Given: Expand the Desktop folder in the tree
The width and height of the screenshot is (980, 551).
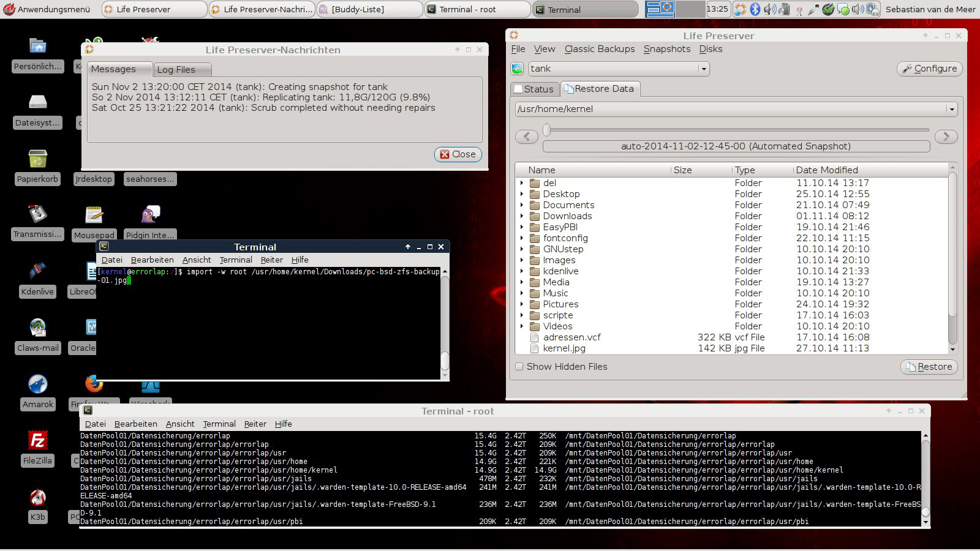Looking at the screenshot, I should (x=522, y=194).
